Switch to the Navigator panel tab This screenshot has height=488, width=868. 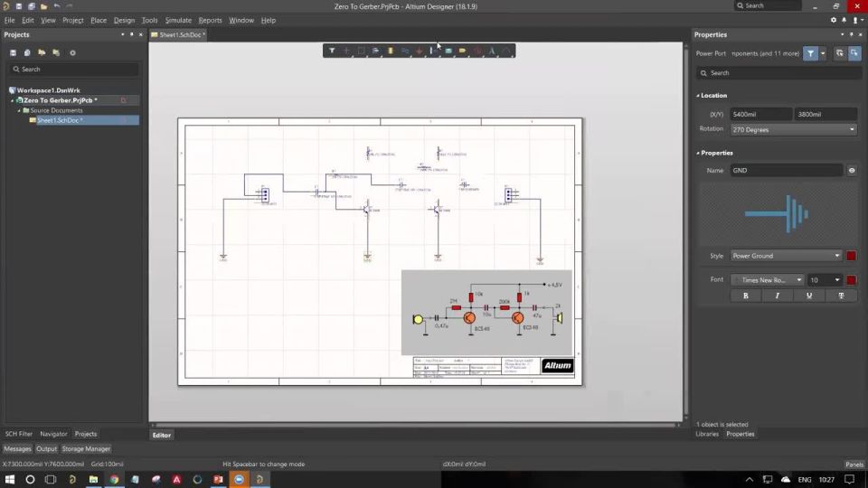pyautogui.click(x=53, y=434)
